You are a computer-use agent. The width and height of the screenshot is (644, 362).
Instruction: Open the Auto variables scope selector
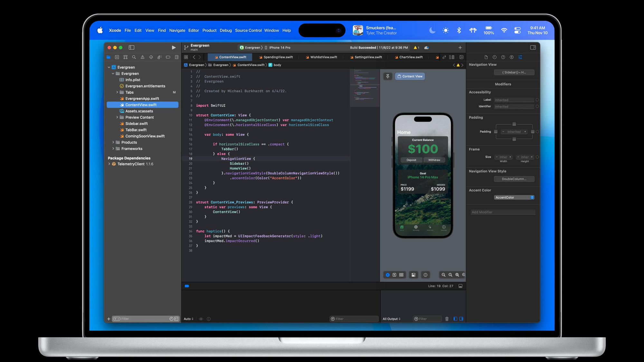[189, 319]
